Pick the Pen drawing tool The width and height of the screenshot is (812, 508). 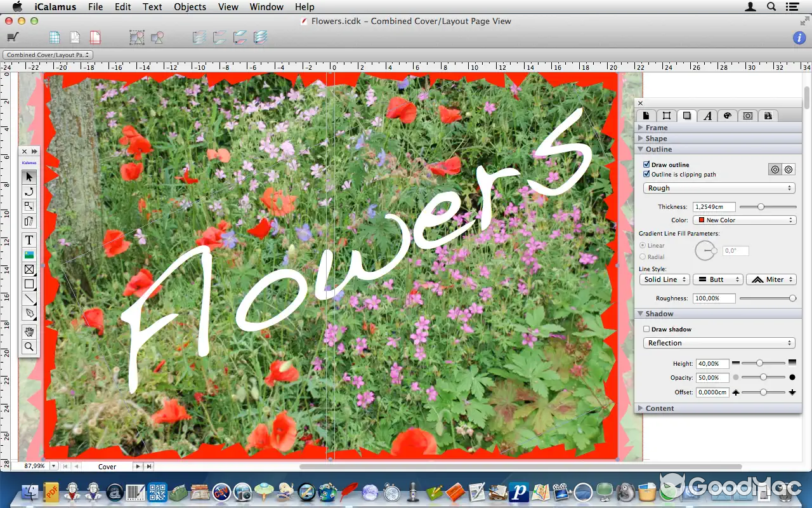pos(29,314)
